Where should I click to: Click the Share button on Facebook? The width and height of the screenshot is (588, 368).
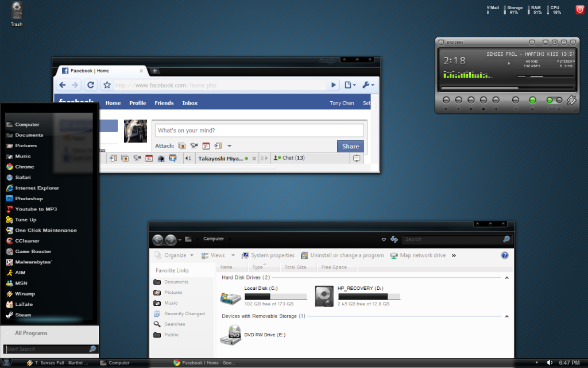click(350, 146)
